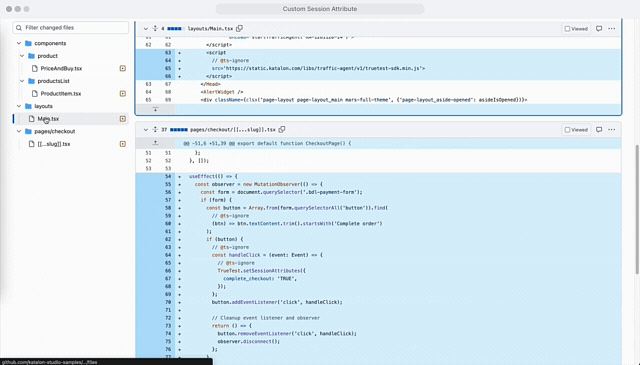Click line 66 TrueTest.setSessionAttributes code
The height and width of the screenshot is (365, 640).
click(x=261, y=271)
